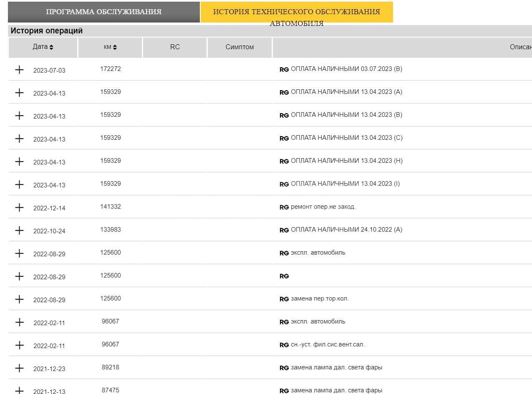Click the RG logo beside сн.-уст. фил.сис.вент.сал.
532x394 pixels.
[x=284, y=345]
